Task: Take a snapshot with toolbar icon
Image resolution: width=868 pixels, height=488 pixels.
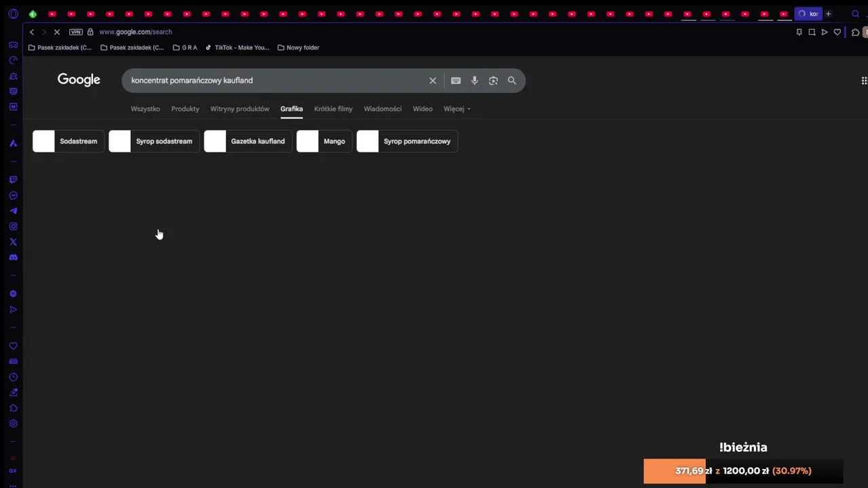Action: click(x=812, y=32)
